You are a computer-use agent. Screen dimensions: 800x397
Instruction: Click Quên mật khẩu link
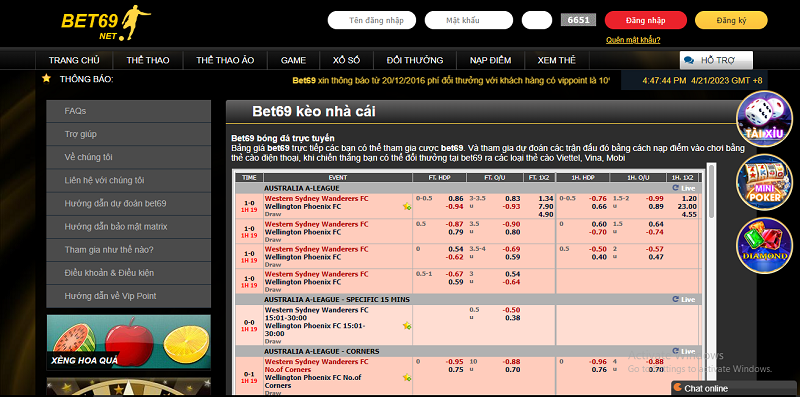tap(633, 40)
